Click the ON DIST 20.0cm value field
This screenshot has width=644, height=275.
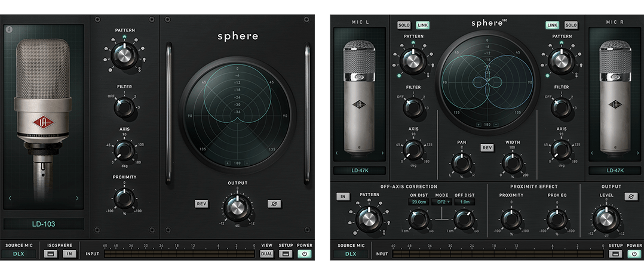click(x=418, y=202)
